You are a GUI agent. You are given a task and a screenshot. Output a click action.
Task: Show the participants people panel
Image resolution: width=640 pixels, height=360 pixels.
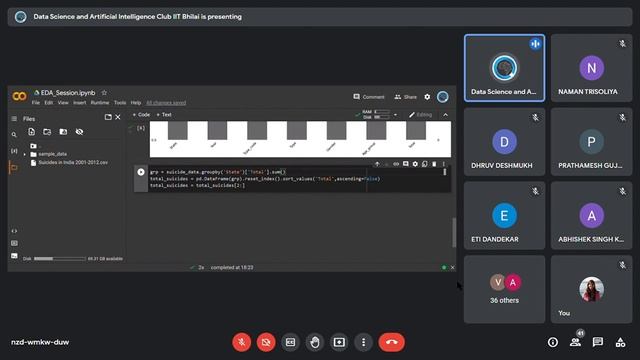click(576, 342)
